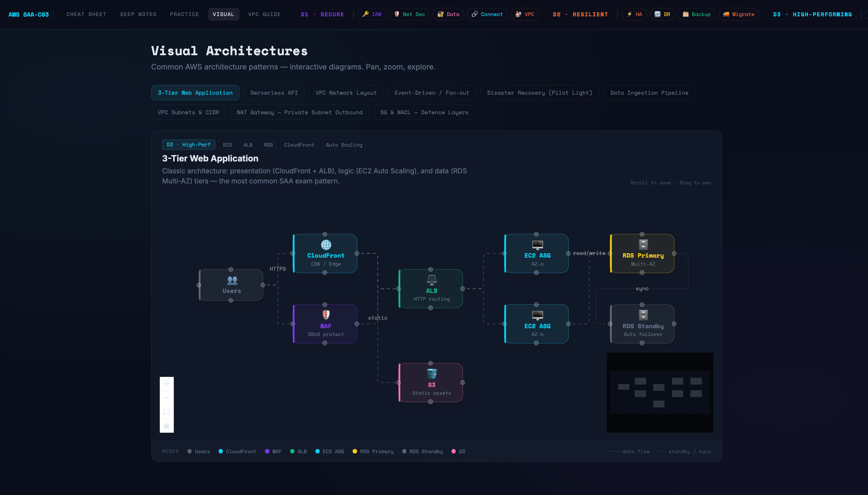The image size is (868, 495).
Task: Click the EC2 ASG AZ-a monitor icon
Action: pyautogui.click(x=537, y=245)
